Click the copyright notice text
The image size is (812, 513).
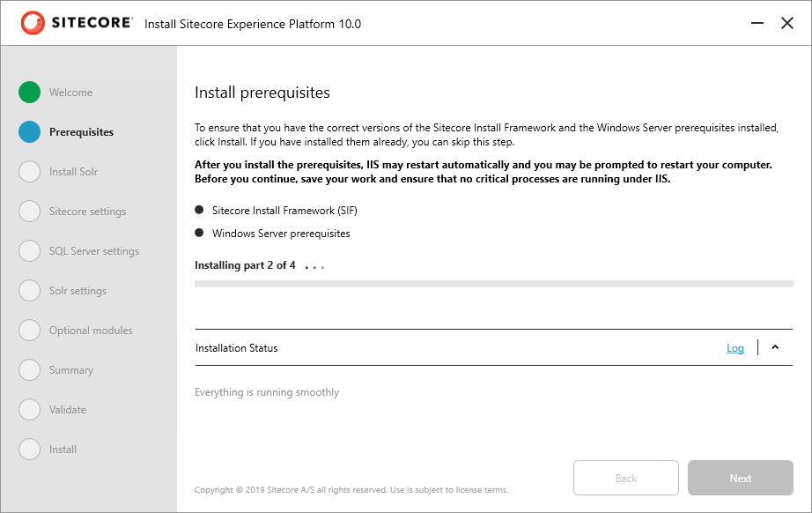(x=351, y=490)
